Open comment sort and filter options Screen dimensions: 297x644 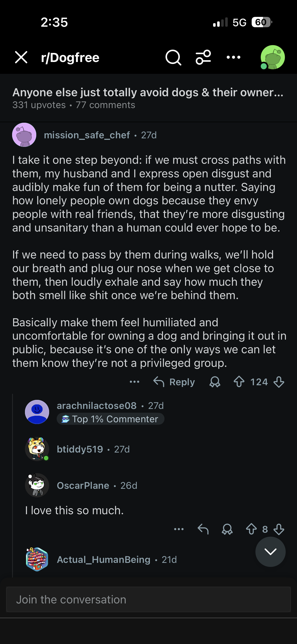[x=203, y=57]
